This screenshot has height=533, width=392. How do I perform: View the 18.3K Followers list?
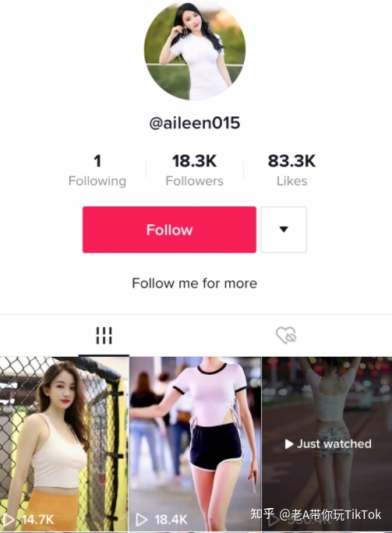(195, 170)
